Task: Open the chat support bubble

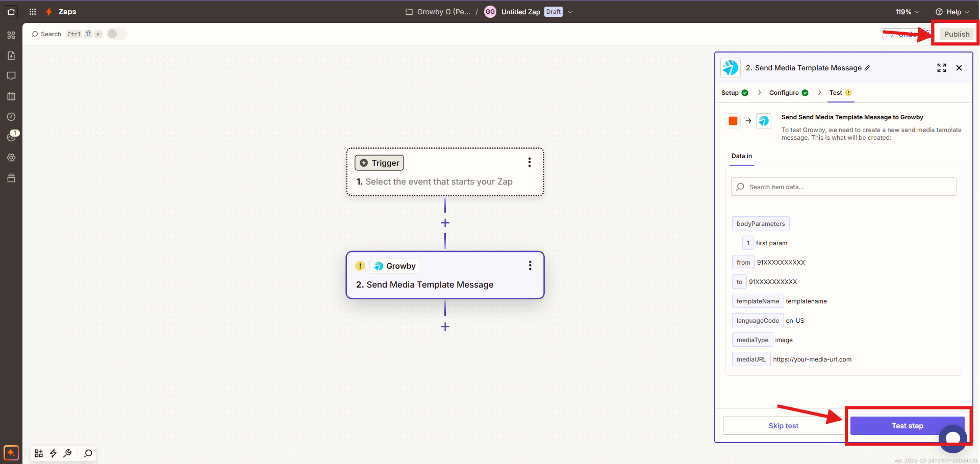Action: point(952,438)
